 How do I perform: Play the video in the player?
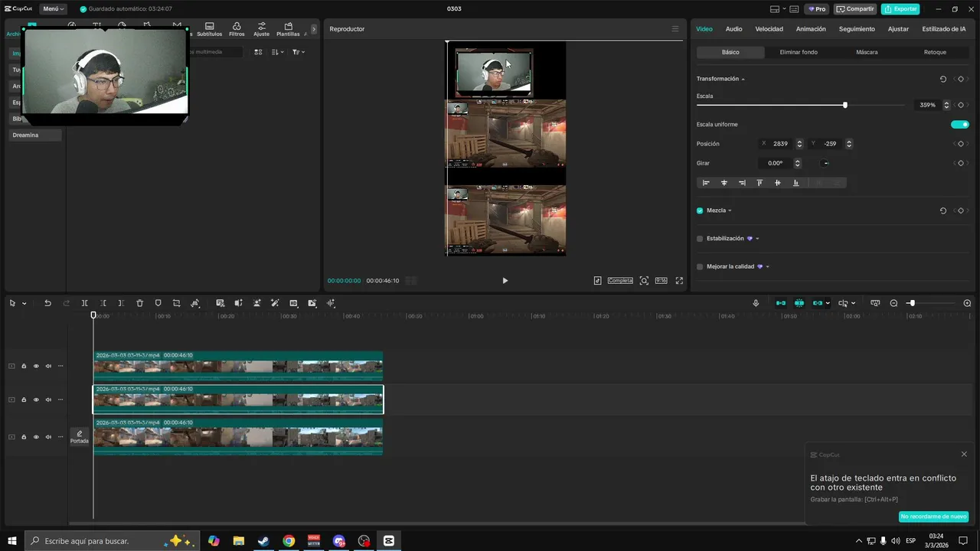(505, 281)
